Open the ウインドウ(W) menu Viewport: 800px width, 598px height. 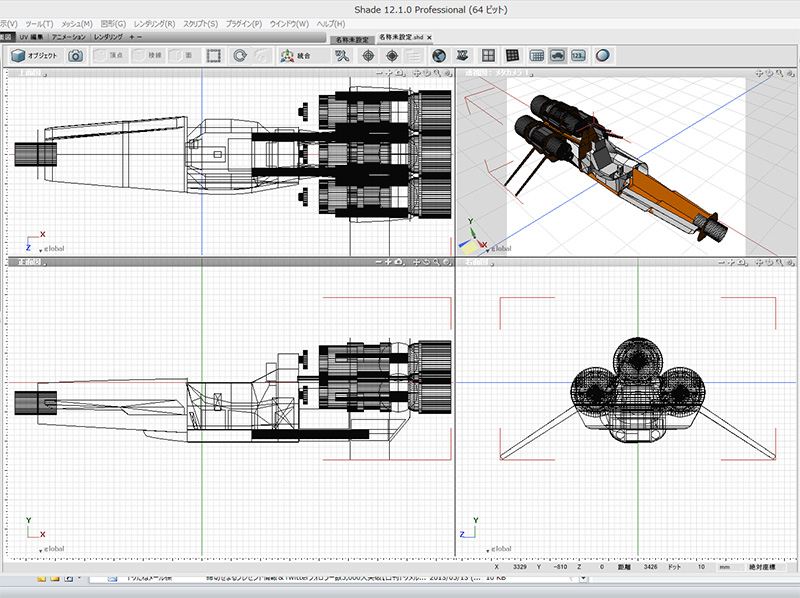[x=289, y=24]
